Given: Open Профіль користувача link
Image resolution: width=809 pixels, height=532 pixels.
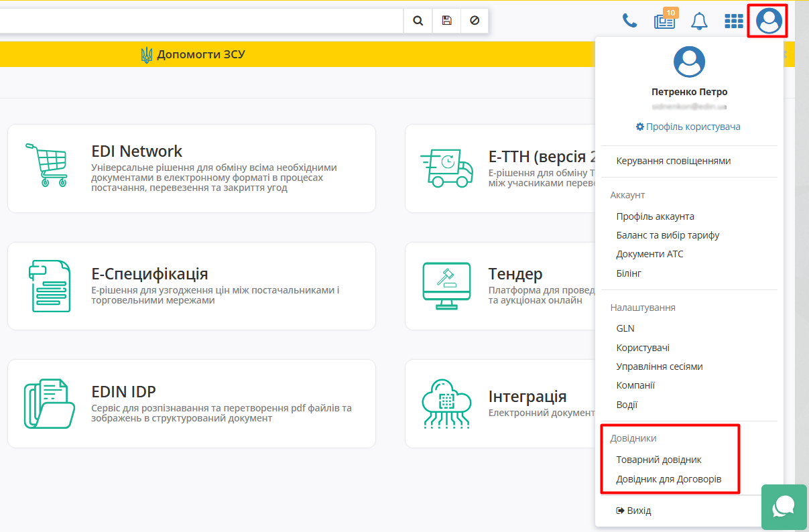Looking at the screenshot, I should [x=689, y=127].
